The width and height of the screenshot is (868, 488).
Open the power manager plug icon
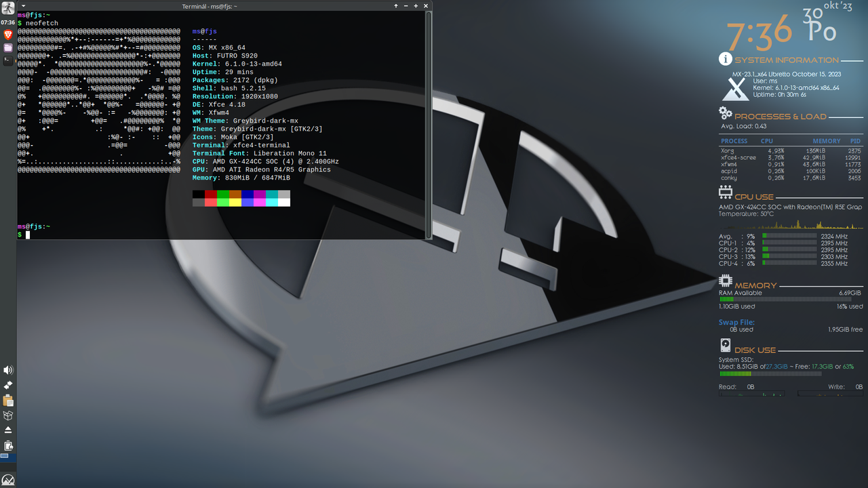8,445
